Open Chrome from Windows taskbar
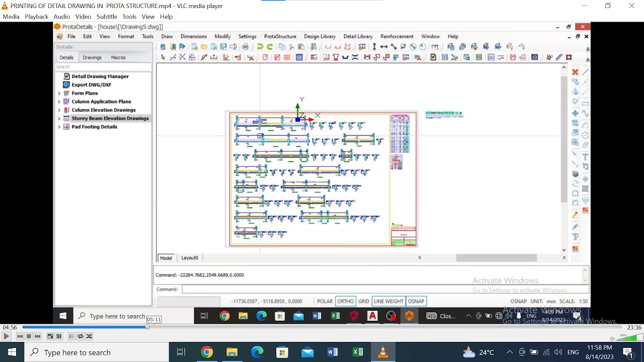This screenshot has height=362, width=644. [x=207, y=352]
